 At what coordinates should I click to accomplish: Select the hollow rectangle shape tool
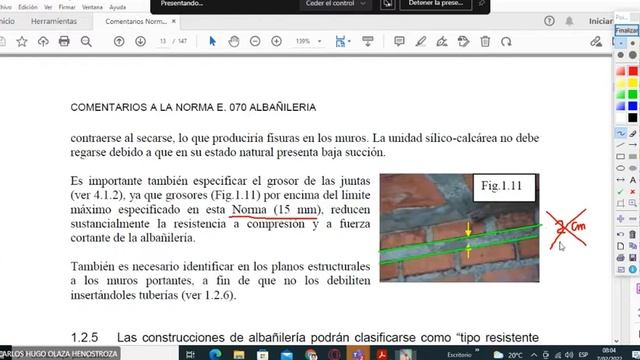(x=620, y=156)
